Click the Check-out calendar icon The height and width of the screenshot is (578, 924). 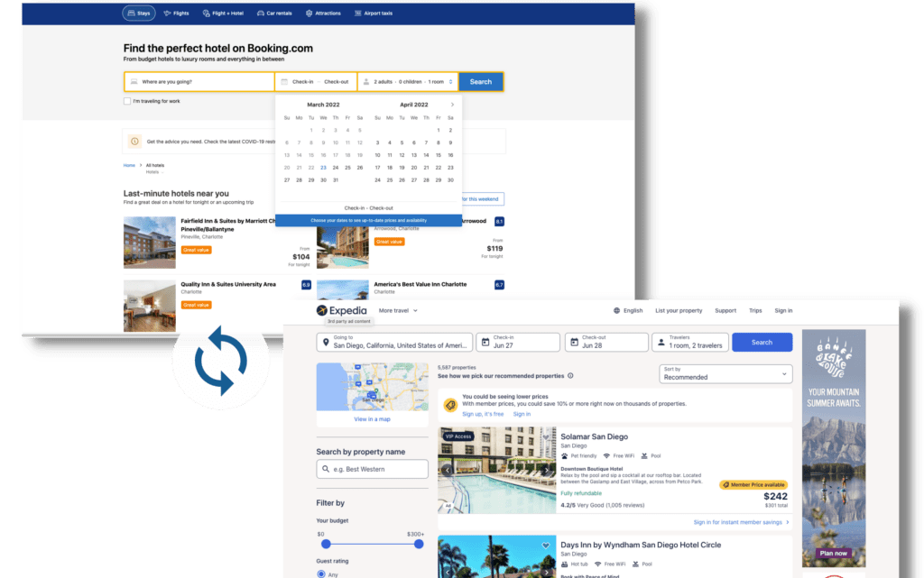(x=575, y=342)
